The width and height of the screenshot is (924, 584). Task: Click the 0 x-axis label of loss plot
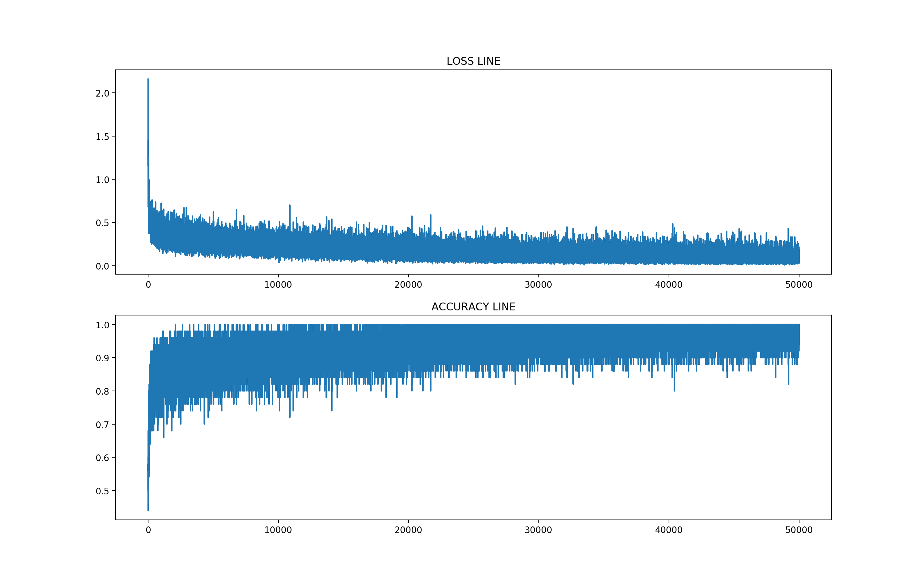pyautogui.click(x=148, y=285)
